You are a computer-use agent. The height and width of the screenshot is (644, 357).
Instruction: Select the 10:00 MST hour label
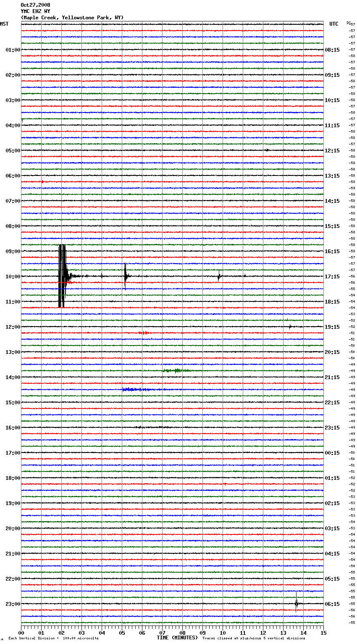click(x=13, y=277)
